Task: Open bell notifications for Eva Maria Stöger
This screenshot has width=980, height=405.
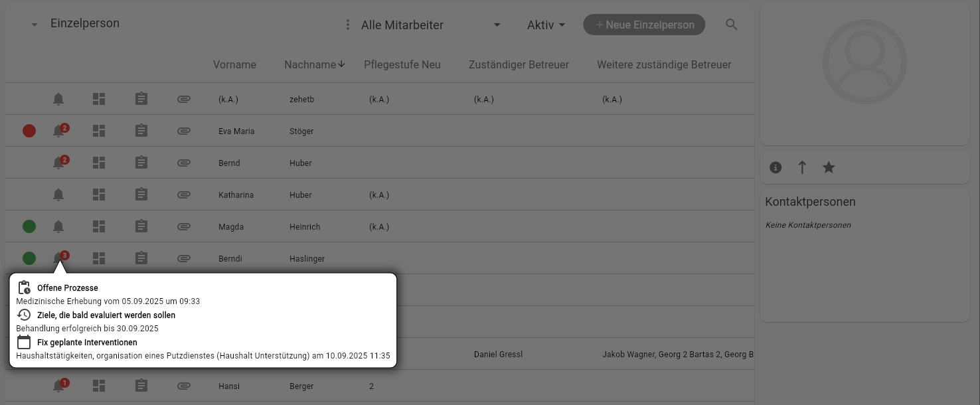Action: tap(58, 130)
